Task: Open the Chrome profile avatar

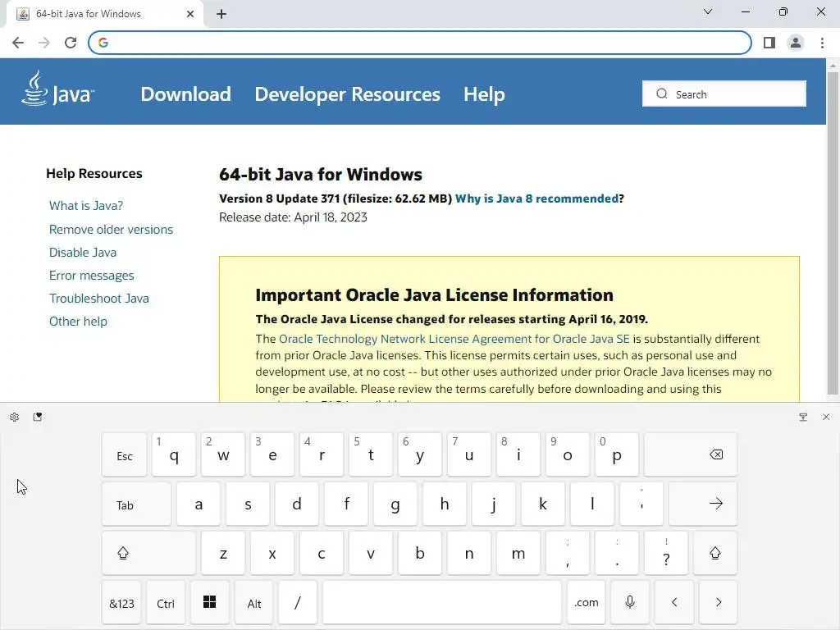Action: (796, 43)
